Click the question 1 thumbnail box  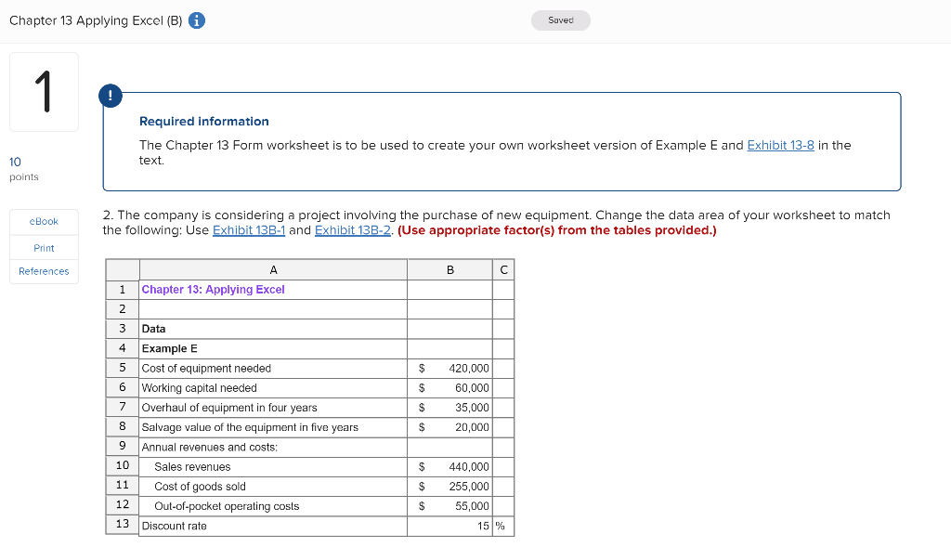click(x=43, y=91)
